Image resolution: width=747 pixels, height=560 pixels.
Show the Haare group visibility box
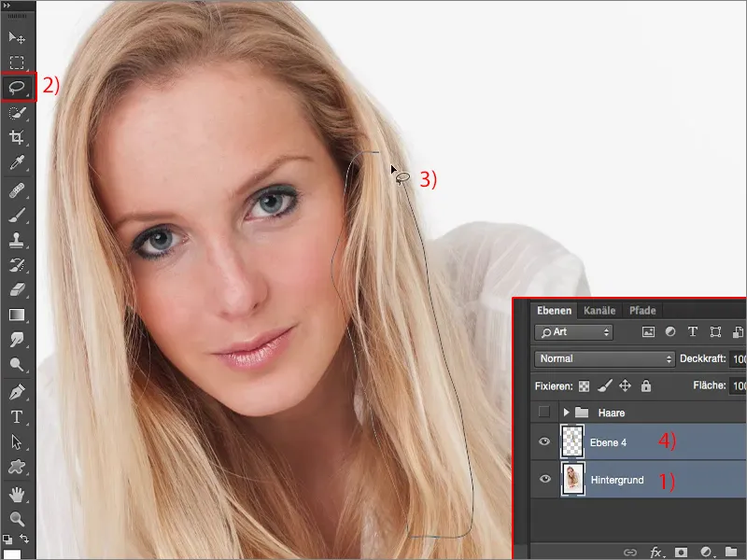pyautogui.click(x=544, y=412)
